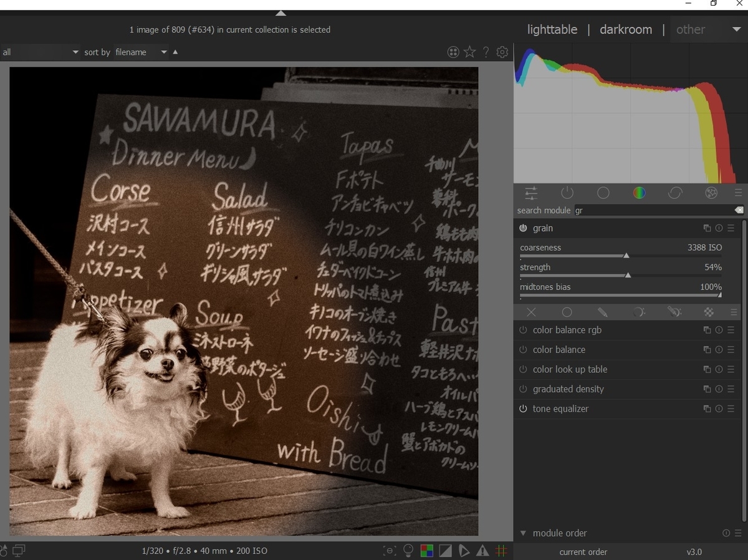
Task: Enable drawn and parametric mask blending
Action: [674, 312]
